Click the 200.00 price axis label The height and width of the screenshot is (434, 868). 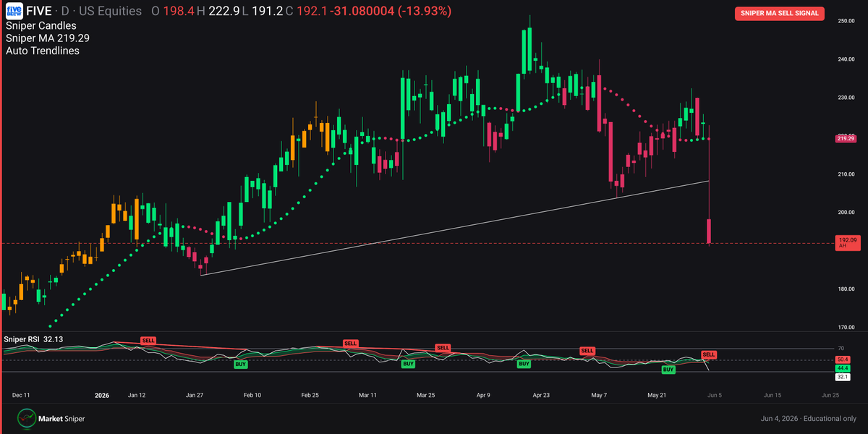(x=846, y=213)
